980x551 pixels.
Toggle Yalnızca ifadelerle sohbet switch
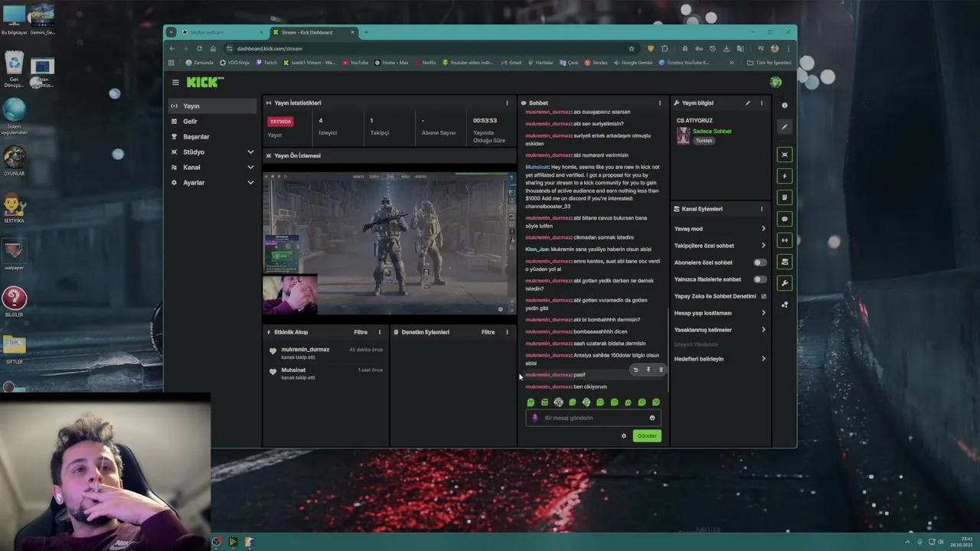pos(759,279)
